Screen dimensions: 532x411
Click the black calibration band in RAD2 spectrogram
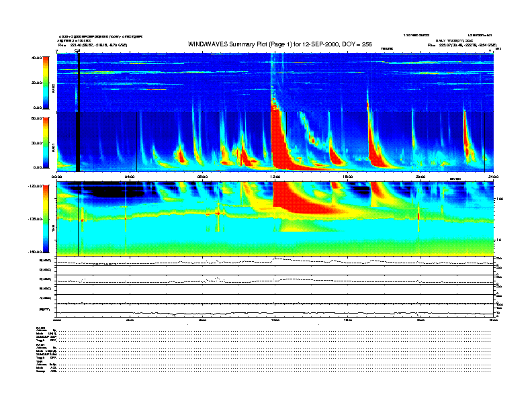pyautogui.click(x=78, y=83)
